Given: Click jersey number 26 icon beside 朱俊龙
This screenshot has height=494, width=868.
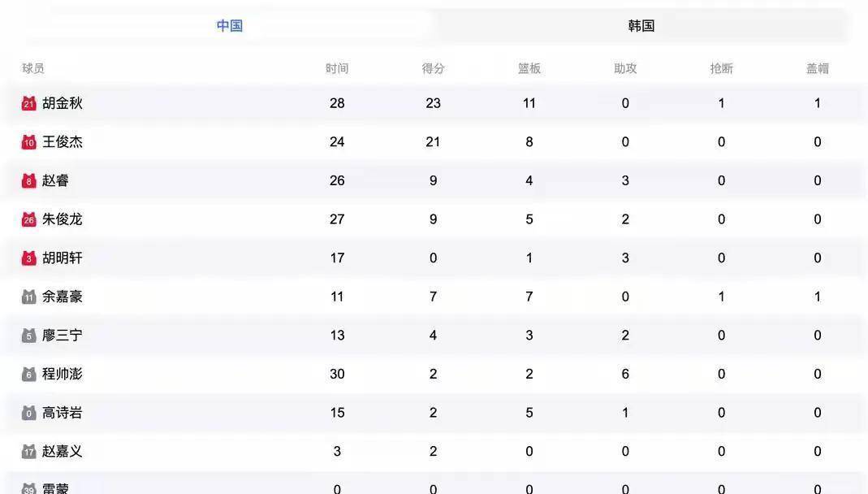Looking at the screenshot, I should 27,219.
